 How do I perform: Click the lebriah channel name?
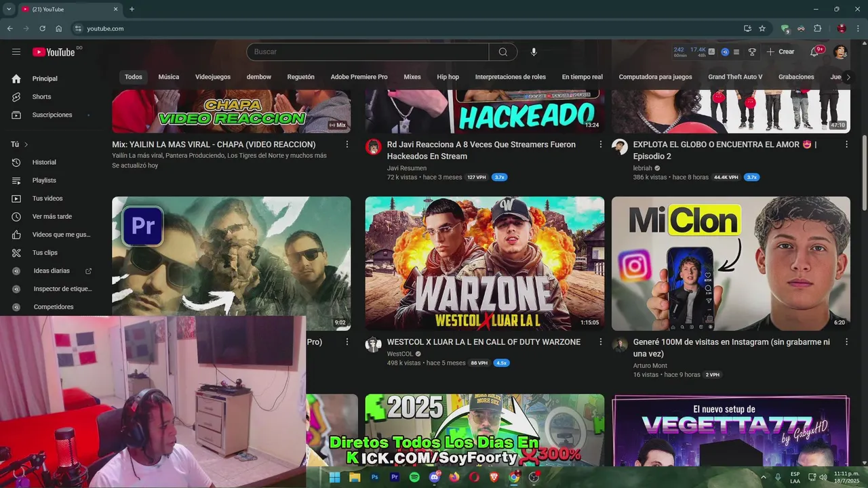[x=642, y=168]
